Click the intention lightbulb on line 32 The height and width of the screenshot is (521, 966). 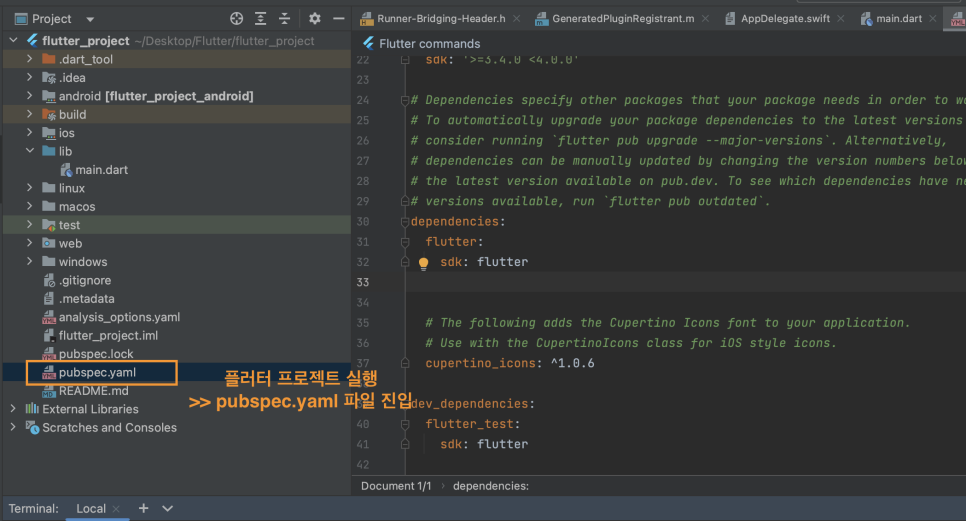pyautogui.click(x=424, y=263)
